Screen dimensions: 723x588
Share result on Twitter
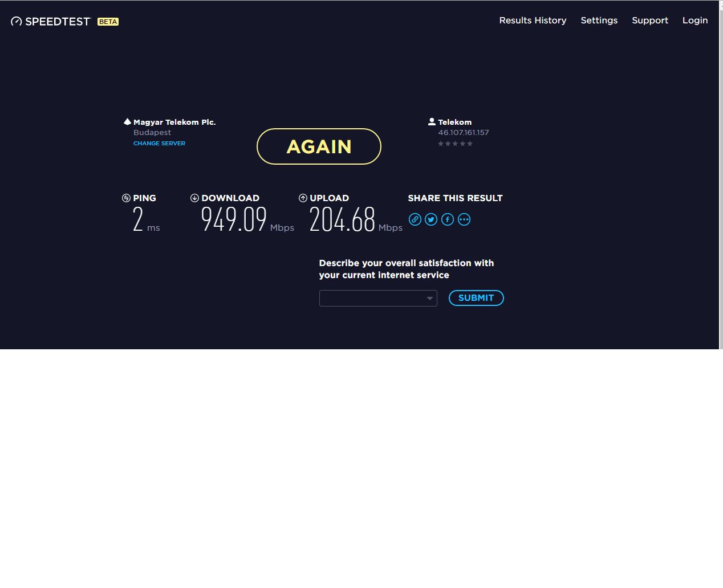(431, 219)
